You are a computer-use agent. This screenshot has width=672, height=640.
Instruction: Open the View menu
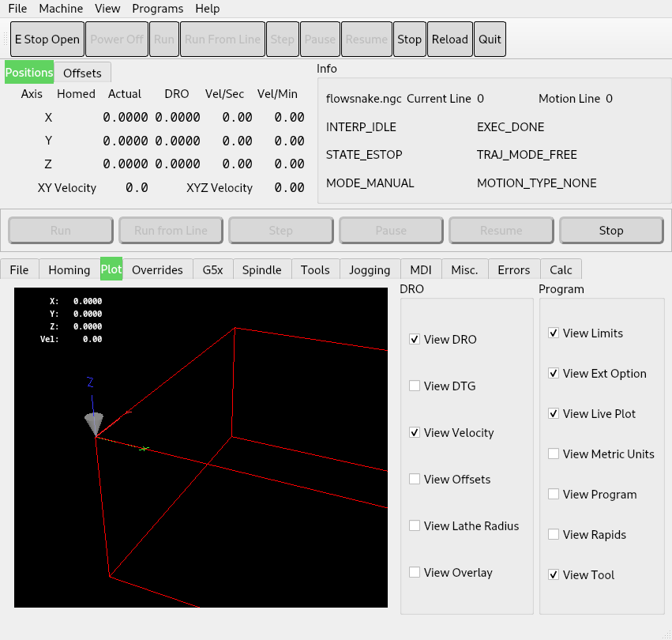[107, 9]
